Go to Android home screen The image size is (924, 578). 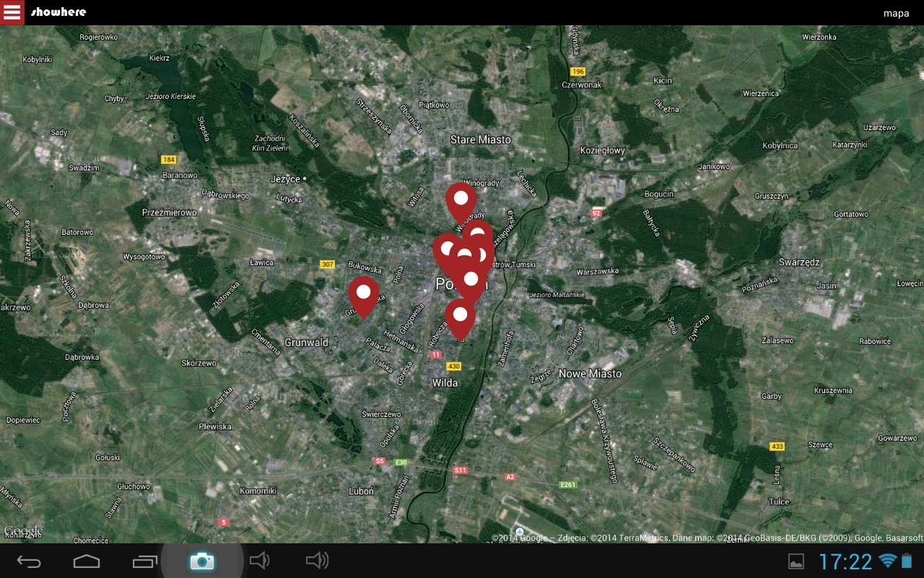(x=86, y=561)
